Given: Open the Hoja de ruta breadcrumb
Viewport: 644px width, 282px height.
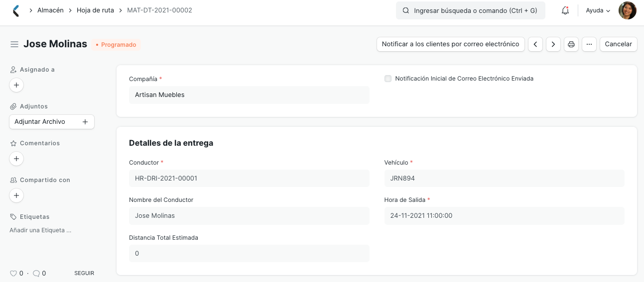Looking at the screenshot, I should (x=95, y=10).
